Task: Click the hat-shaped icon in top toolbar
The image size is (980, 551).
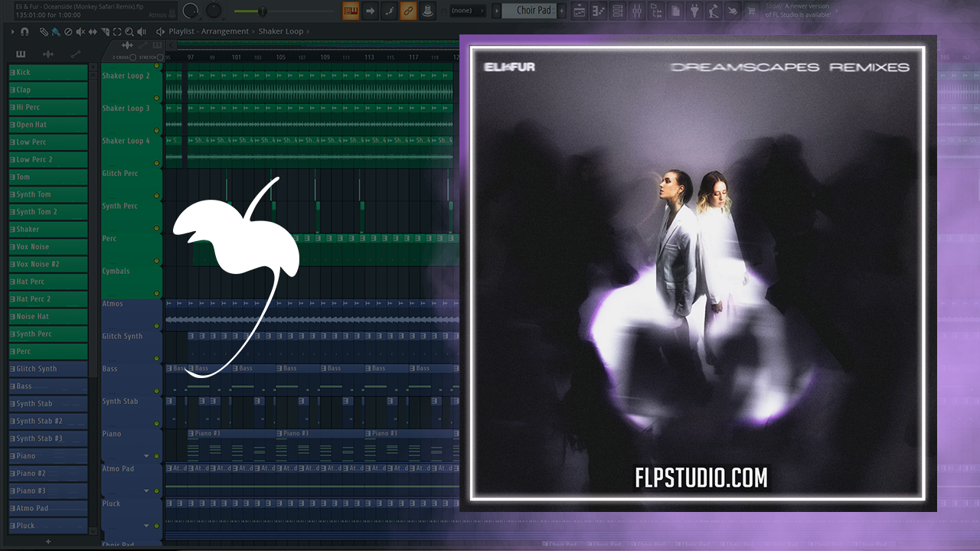Action: click(427, 11)
